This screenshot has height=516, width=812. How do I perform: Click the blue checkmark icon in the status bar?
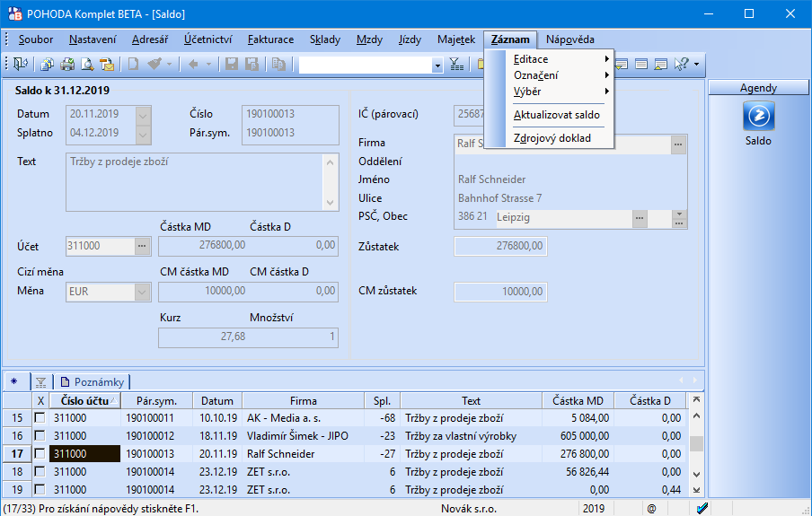click(x=702, y=508)
